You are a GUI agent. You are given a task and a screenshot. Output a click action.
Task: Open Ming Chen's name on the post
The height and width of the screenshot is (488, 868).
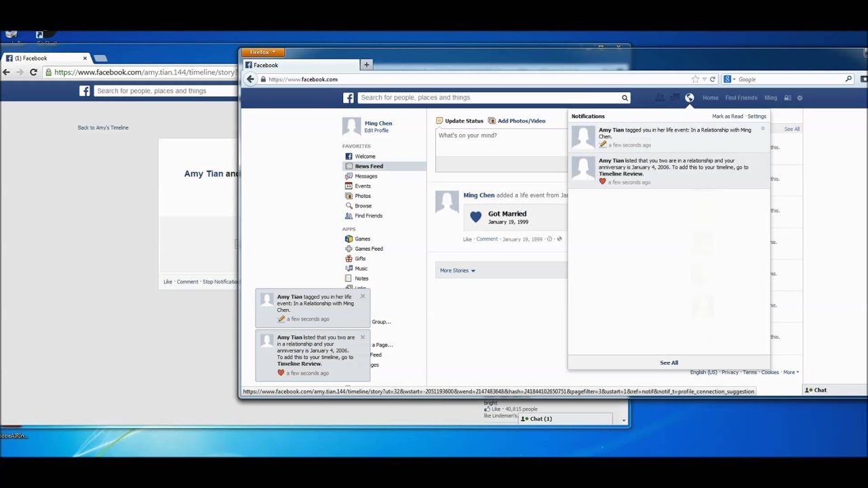479,195
